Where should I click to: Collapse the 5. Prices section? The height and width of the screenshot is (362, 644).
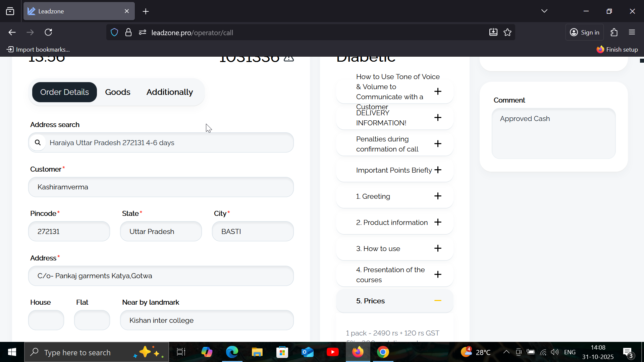coord(438,301)
